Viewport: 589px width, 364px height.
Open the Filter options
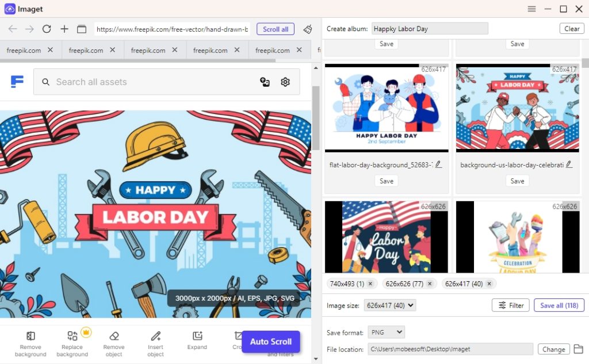(x=510, y=305)
